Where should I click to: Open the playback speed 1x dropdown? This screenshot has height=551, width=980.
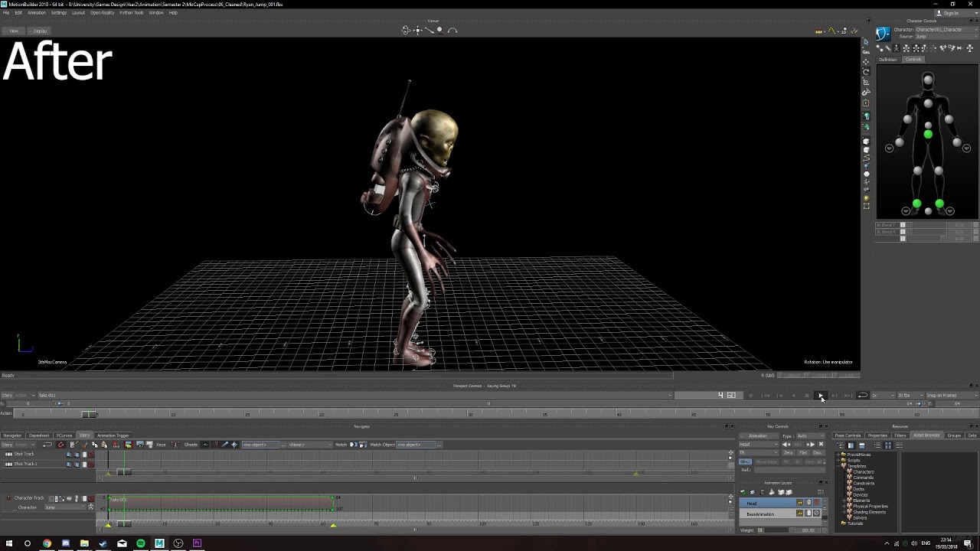pyautogui.click(x=884, y=396)
